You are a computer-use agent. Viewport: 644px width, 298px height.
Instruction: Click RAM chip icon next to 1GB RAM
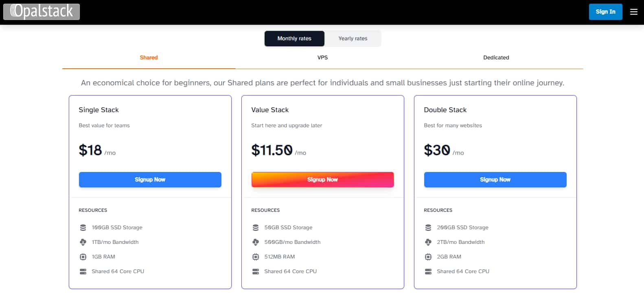pyautogui.click(x=83, y=257)
